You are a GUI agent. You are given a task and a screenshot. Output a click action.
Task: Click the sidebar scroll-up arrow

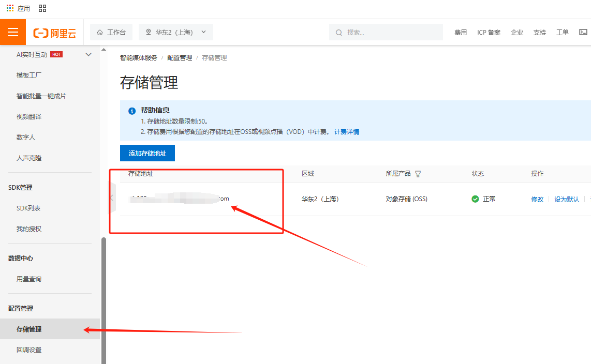(x=104, y=50)
